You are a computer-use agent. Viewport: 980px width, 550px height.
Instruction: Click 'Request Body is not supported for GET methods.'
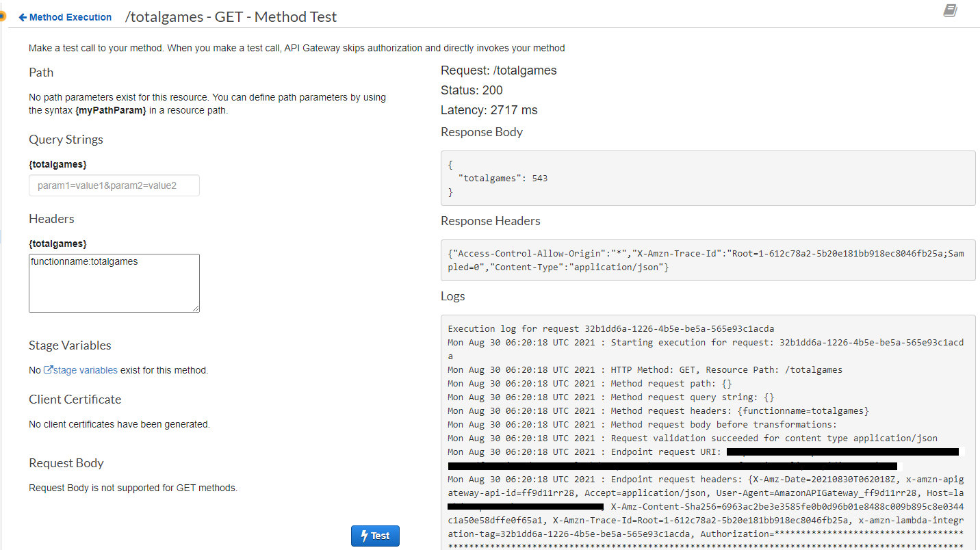point(133,488)
